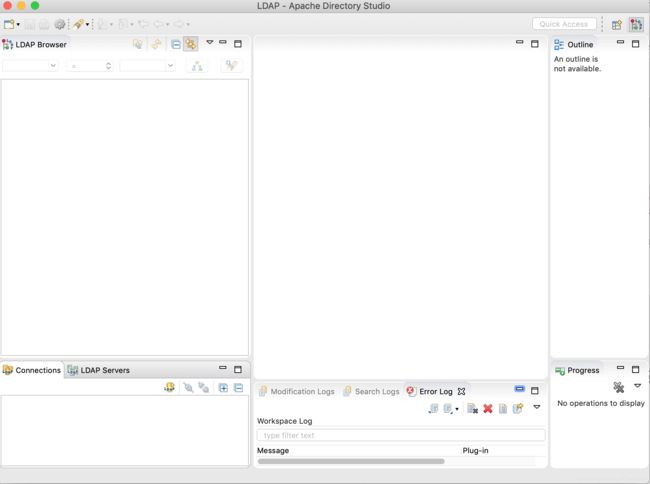Switch to the LDAP Servers tab

pyautogui.click(x=99, y=370)
